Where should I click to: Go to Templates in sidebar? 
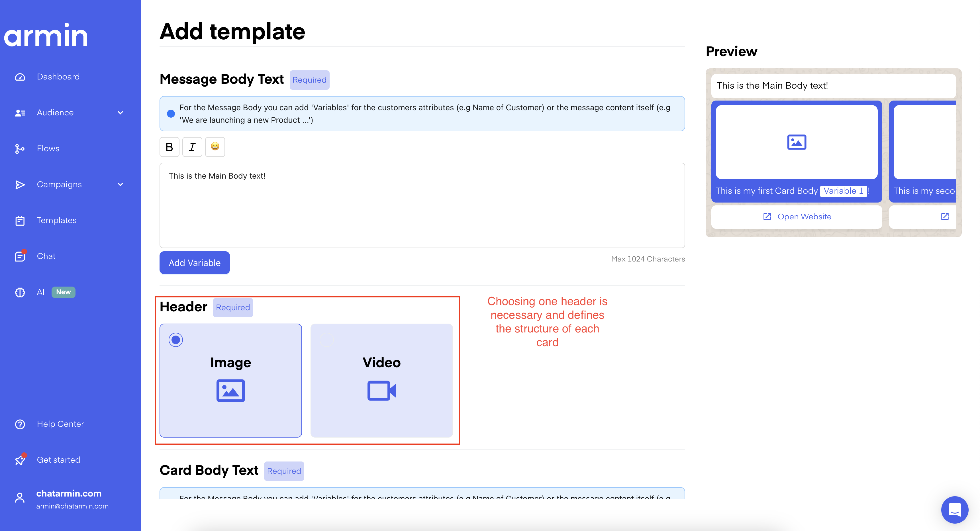click(56, 220)
